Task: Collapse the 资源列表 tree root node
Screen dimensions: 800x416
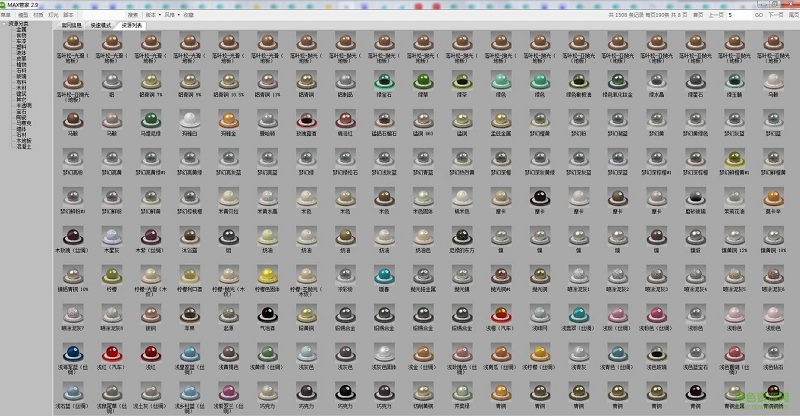Action: [3, 24]
